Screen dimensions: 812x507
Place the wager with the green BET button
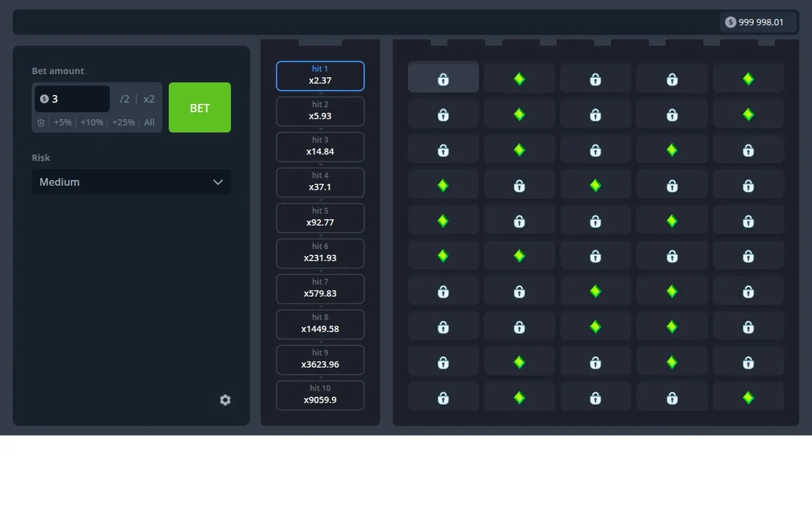click(x=200, y=107)
